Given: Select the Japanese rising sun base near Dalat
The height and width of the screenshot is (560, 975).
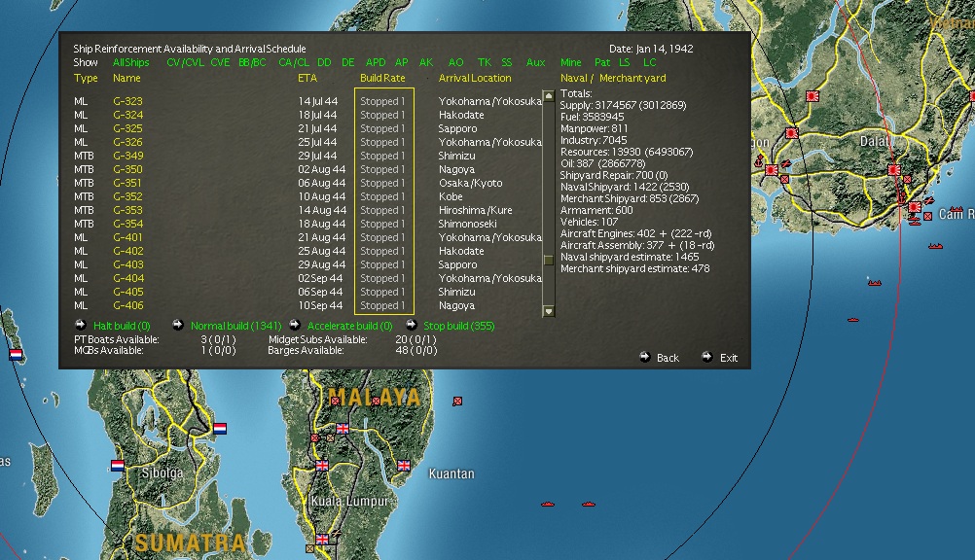Looking at the screenshot, I should [894, 170].
